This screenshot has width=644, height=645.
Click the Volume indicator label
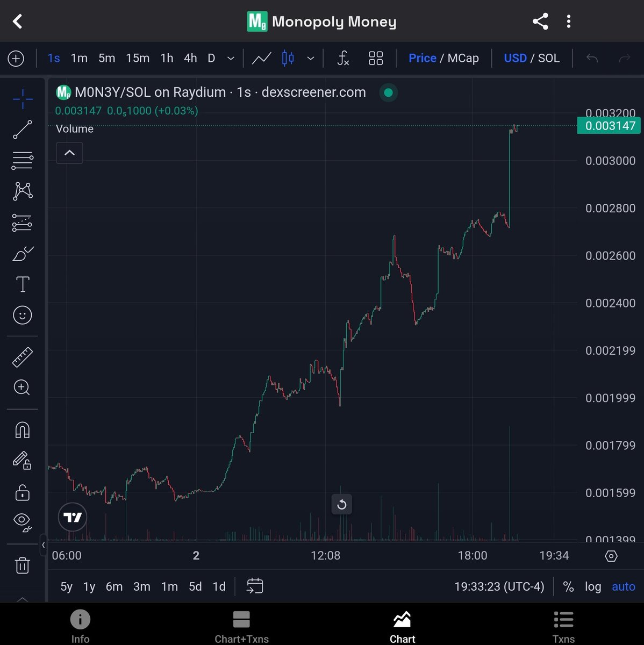pos(75,129)
